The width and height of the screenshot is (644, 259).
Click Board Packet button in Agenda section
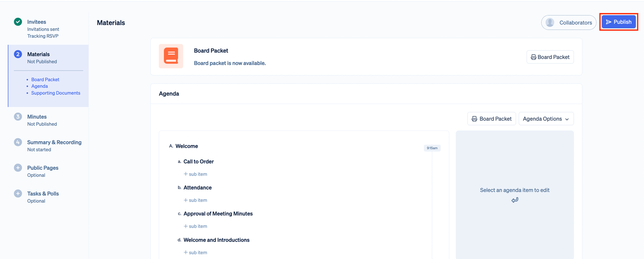(x=491, y=119)
